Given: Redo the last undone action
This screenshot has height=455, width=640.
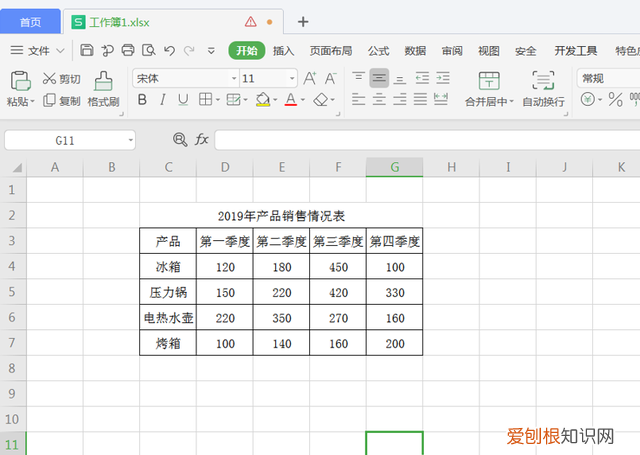Looking at the screenshot, I should click(x=189, y=51).
